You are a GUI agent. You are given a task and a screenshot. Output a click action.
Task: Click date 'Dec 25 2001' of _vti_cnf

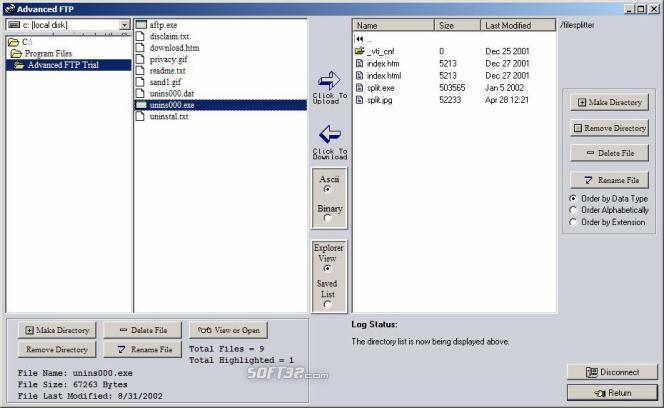click(x=507, y=51)
